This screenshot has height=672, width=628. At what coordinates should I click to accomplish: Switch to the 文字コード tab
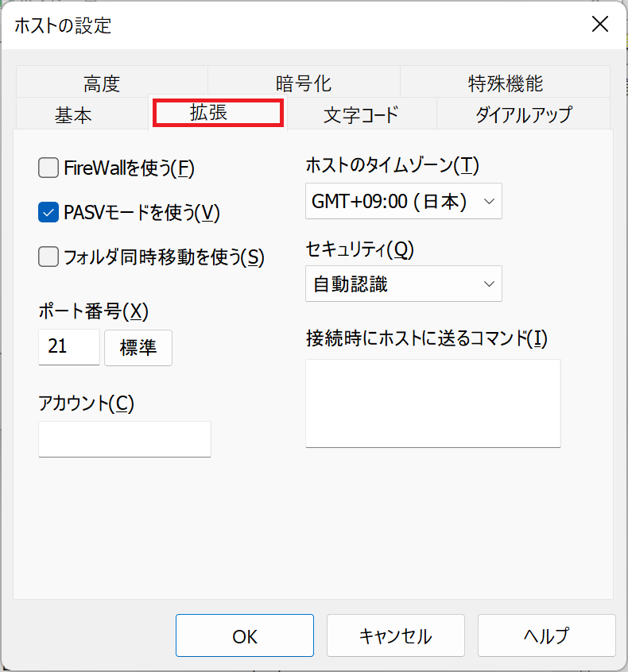click(361, 114)
